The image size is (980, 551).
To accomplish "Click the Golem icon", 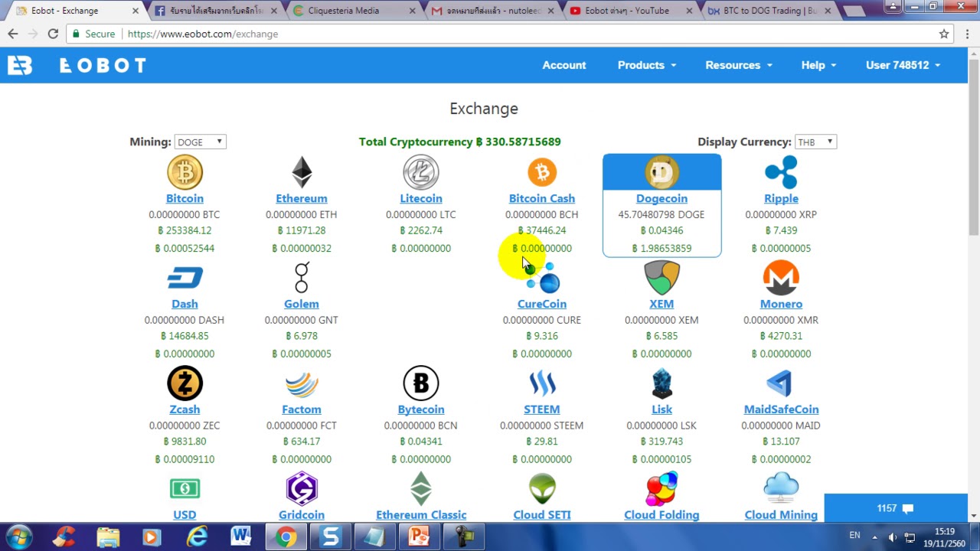I will tap(302, 278).
